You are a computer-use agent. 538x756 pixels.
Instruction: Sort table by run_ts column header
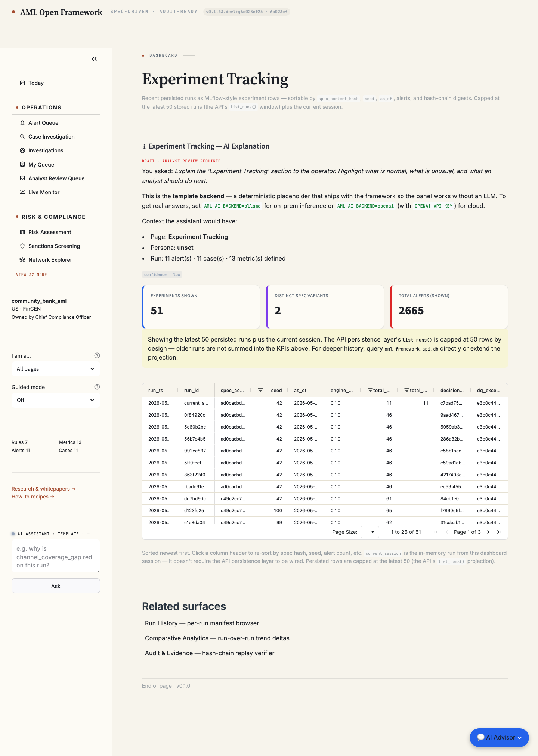tap(155, 390)
